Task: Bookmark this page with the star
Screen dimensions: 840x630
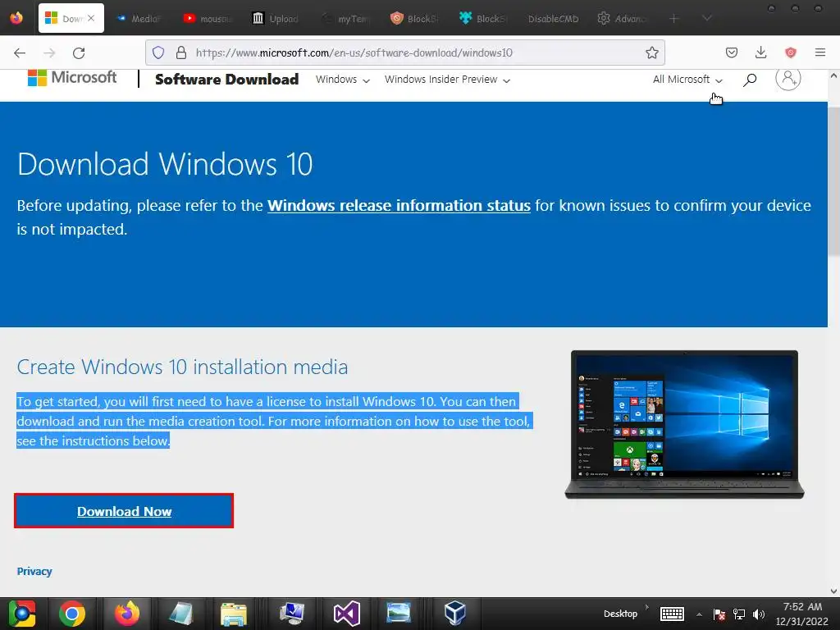Action: (651, 52)
